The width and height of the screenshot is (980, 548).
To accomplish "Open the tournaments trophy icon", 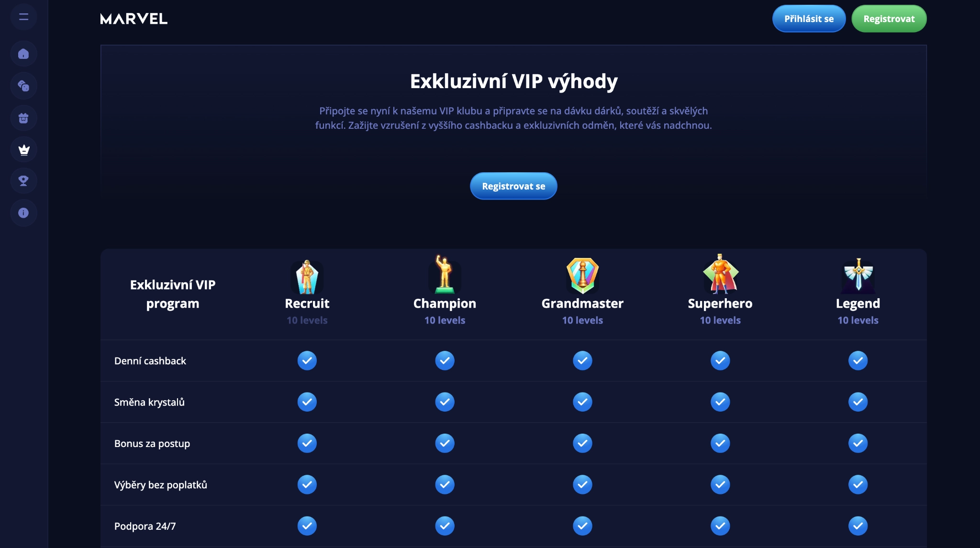I will (23, 181).
